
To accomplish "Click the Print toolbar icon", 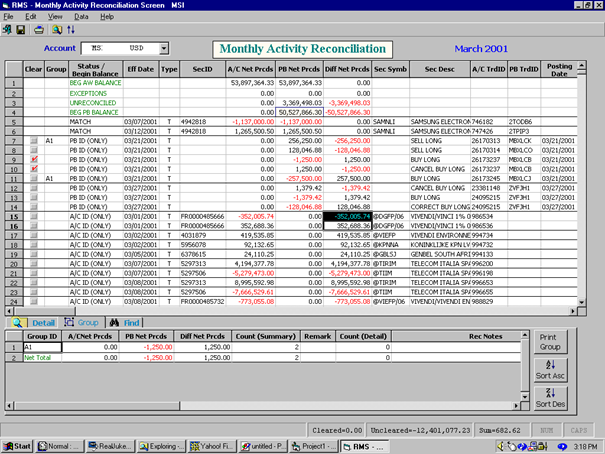I will coord(39,30).
